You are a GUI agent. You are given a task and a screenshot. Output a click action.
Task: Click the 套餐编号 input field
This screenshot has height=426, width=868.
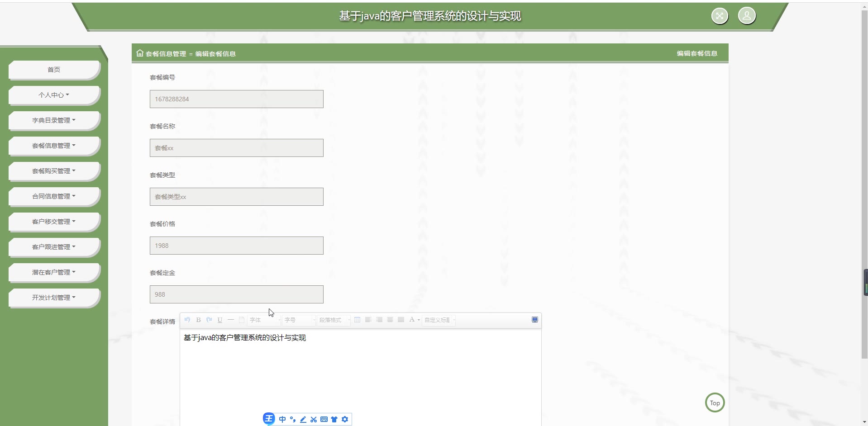[237, 99]
